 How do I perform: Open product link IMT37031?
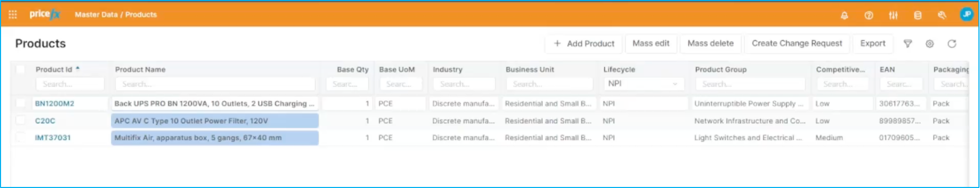[x=53, y=138]
